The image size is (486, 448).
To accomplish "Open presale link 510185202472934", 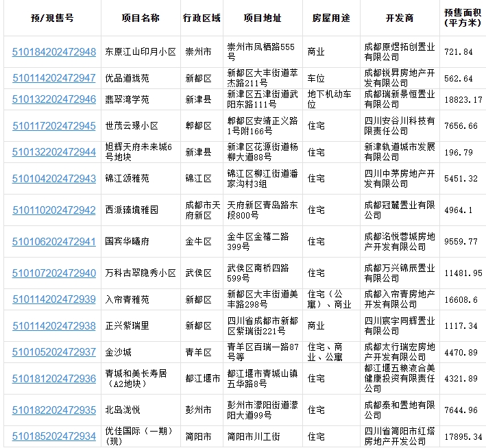I will [x=54, y=436].
